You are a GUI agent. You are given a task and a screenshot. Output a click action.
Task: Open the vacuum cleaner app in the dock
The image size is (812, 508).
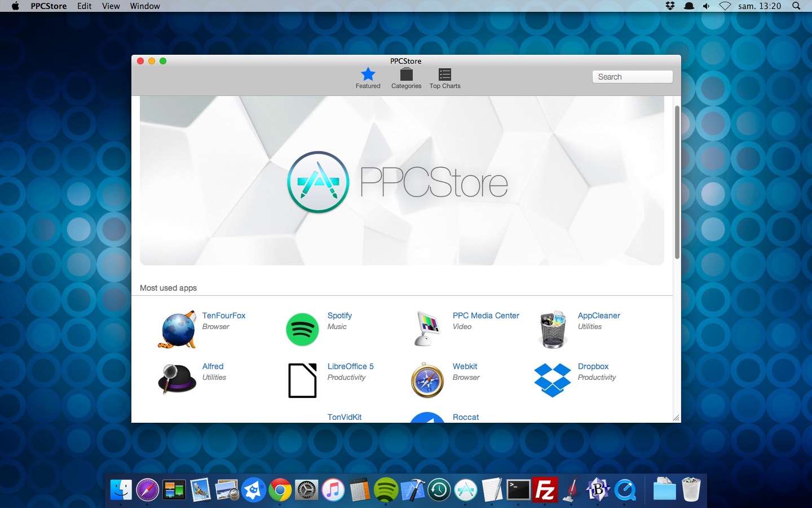pos(571,489)
